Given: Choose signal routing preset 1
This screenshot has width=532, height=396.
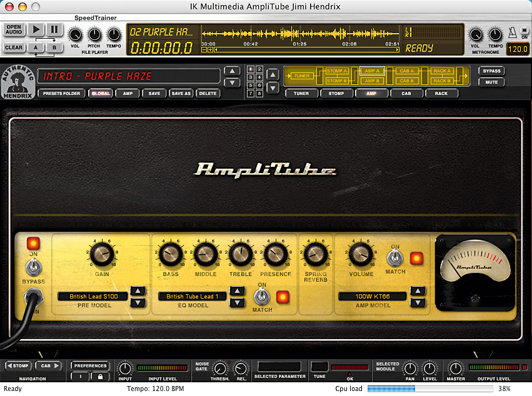Looking at the screenshot, I should coord(251,69).
